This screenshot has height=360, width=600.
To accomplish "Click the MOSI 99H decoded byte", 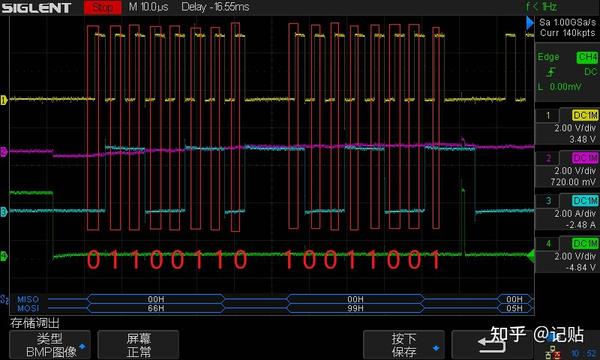I will pos(355,308).
